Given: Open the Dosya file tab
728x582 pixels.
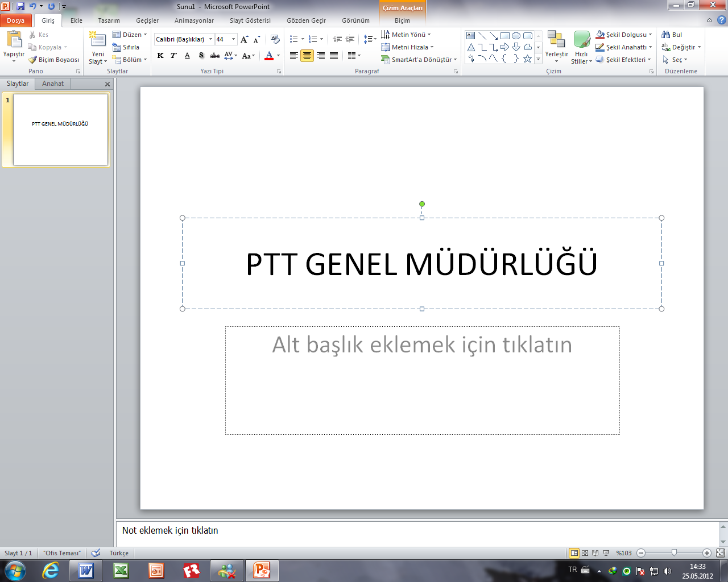Looking at the screenshot, I should point(16,20).
